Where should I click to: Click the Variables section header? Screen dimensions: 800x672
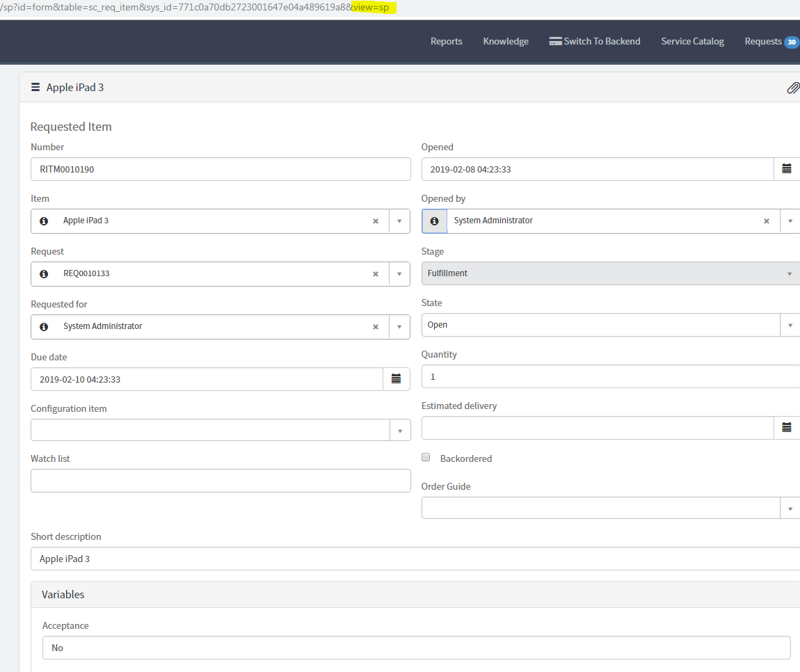63,595
